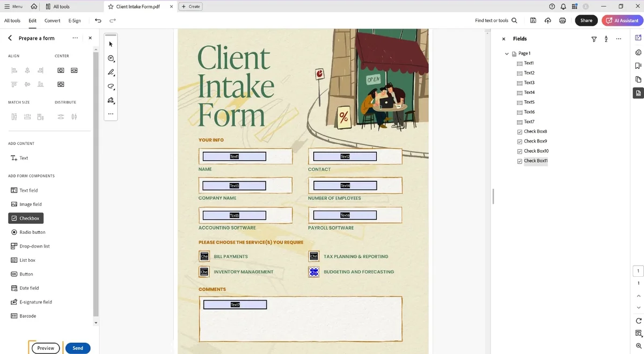This screenshot has width=644, height=354.
Task: Select the Bill Payments checkbox field
Action: [x=204, y=256]
